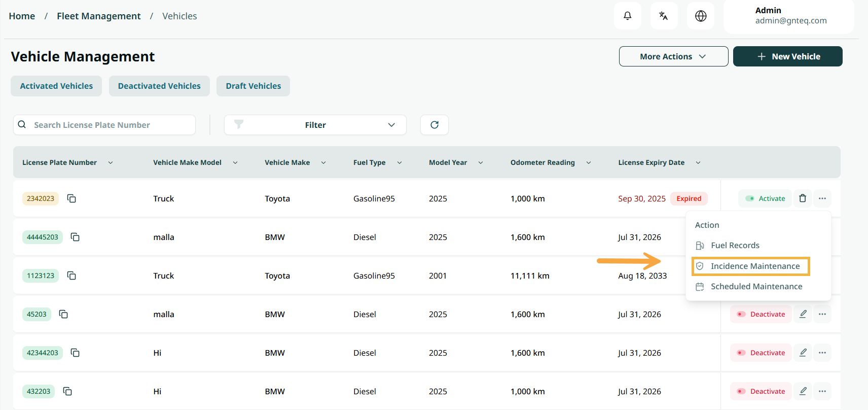Click the Aug 18, 2033 expiry date

coord(642,276)
